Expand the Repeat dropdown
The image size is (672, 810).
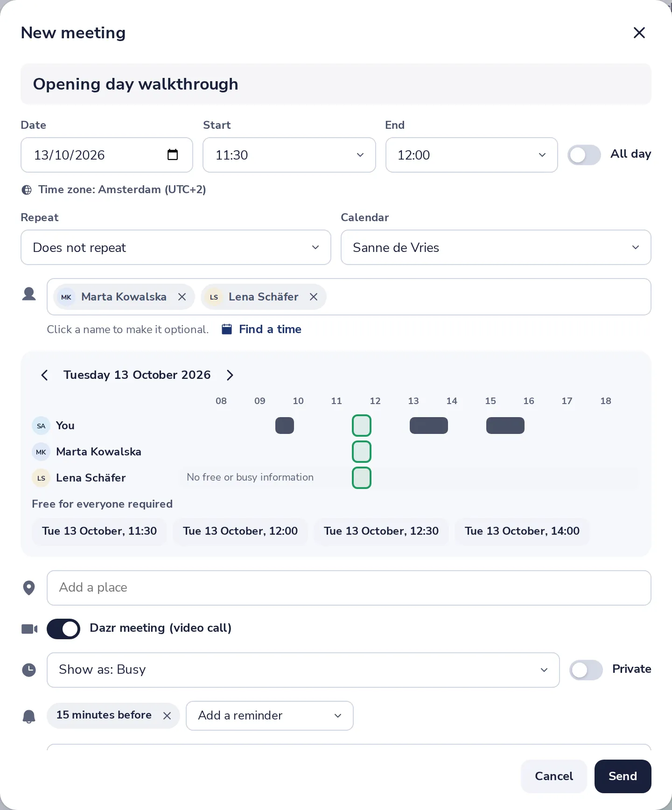click(176, 247)
